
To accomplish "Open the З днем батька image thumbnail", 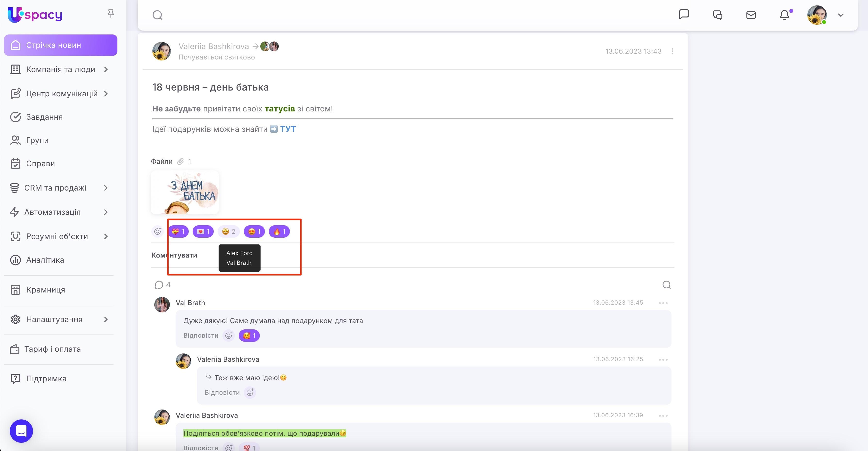I will [x=185, y=192].
